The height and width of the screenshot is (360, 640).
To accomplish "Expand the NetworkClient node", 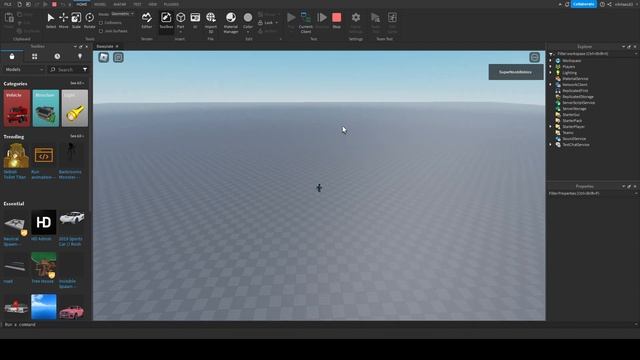I will pos(551,84).
